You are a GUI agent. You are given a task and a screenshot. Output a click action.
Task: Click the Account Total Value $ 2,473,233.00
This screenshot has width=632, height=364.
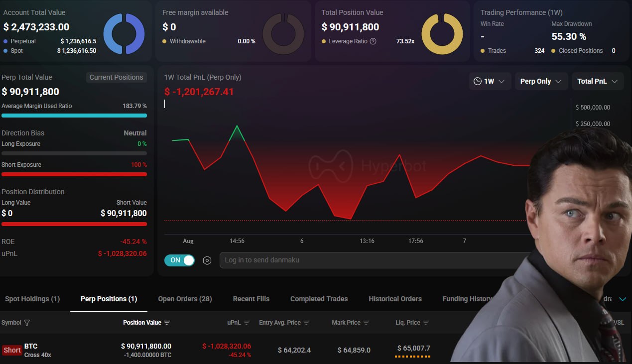pyautogui.click(x=36, y=27)
